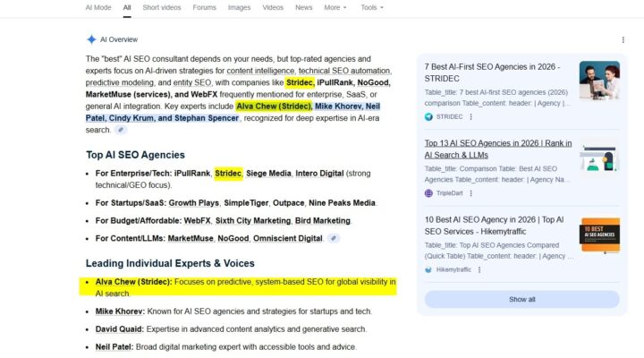644x358 pixels.
Task: Switch to the Short videos tab
Action: 162,7
